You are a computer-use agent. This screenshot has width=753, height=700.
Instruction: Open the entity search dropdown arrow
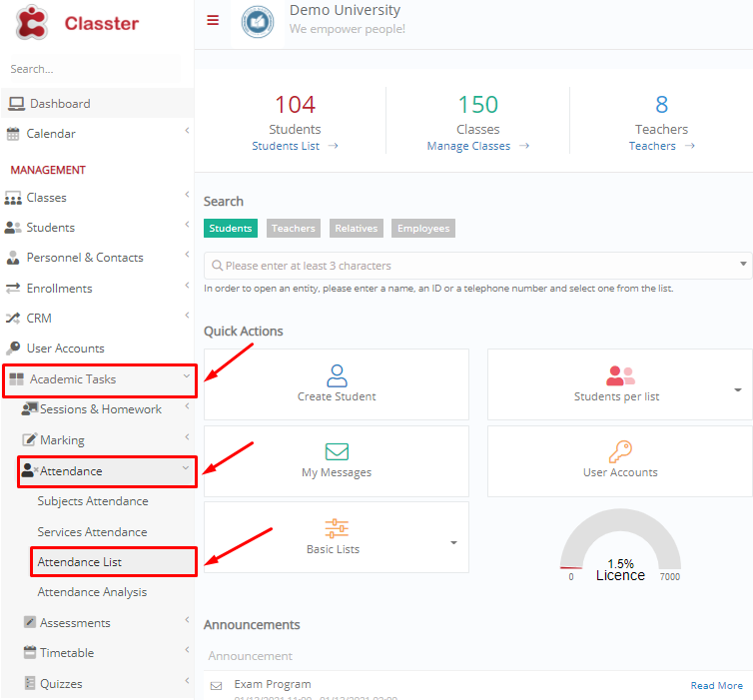pos(743,264)
